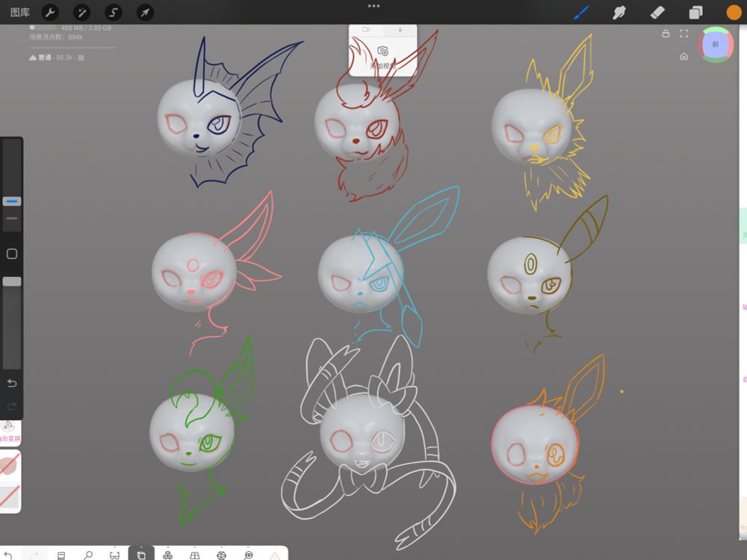Click the lock camera icon

(x=666, y=34)
